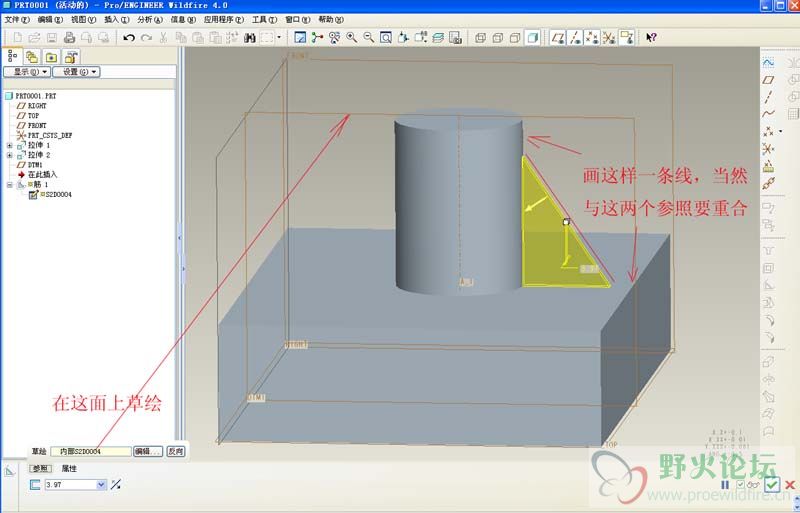Open the 设置 dropdown

pos(77,72)
